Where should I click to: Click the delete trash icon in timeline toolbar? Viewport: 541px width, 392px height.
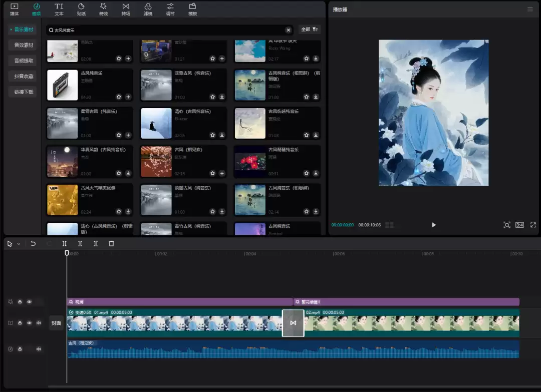111,244
